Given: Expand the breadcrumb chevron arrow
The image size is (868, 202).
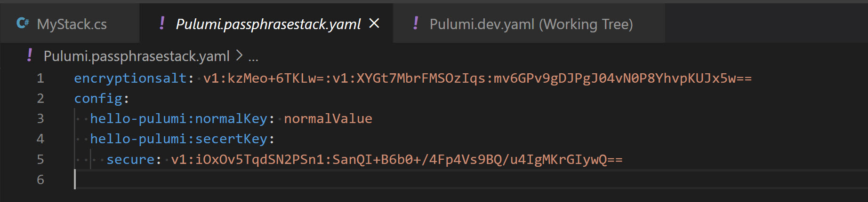Looking at the screenshot, I should tap(239, 56).
